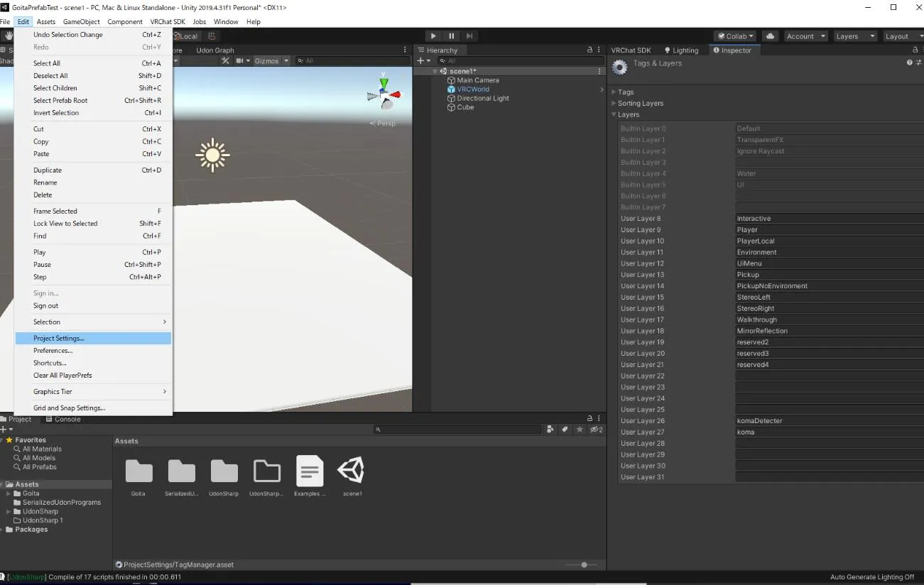Click the Hierarchy add plus icon

coord(420,61)
